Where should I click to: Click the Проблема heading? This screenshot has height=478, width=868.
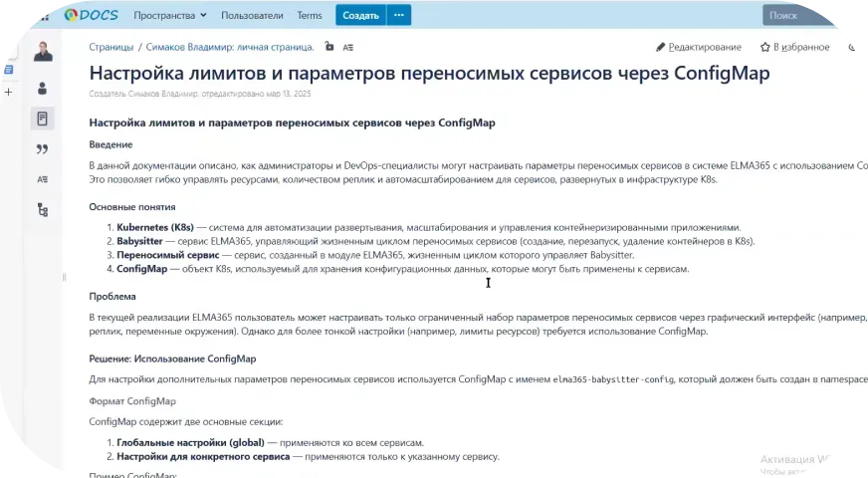tap(112, 297)
